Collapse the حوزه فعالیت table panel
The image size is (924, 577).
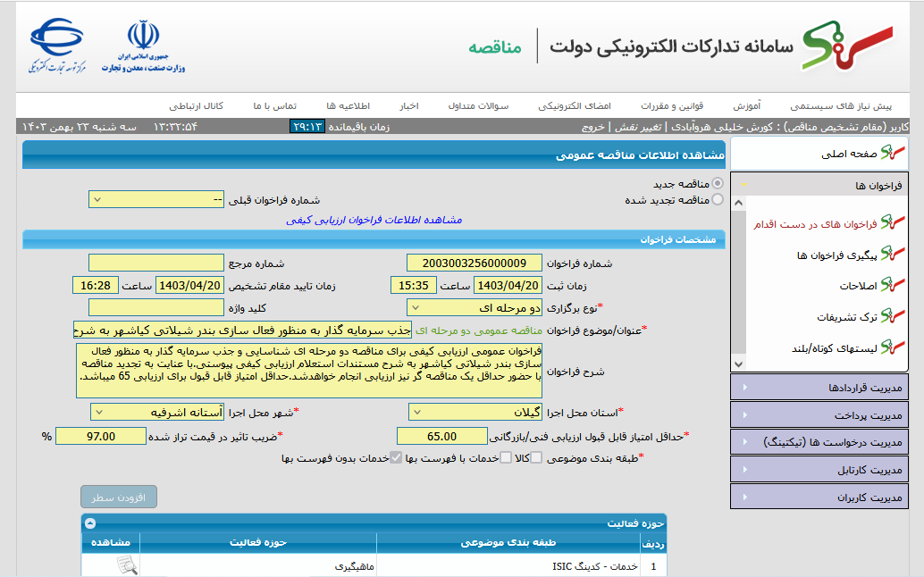[x=90, y=523]
